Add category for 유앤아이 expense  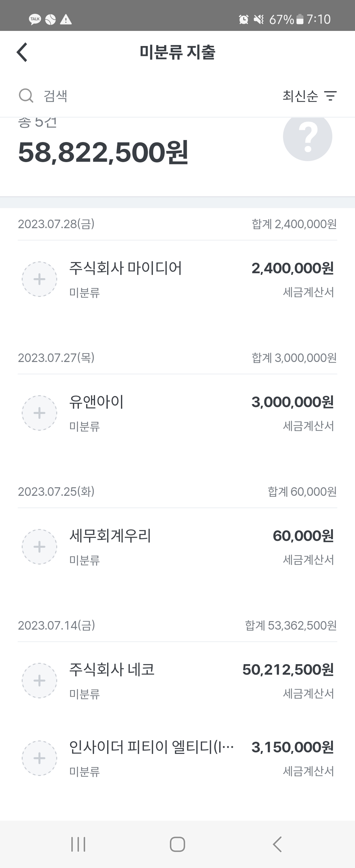tap(39, 413)
